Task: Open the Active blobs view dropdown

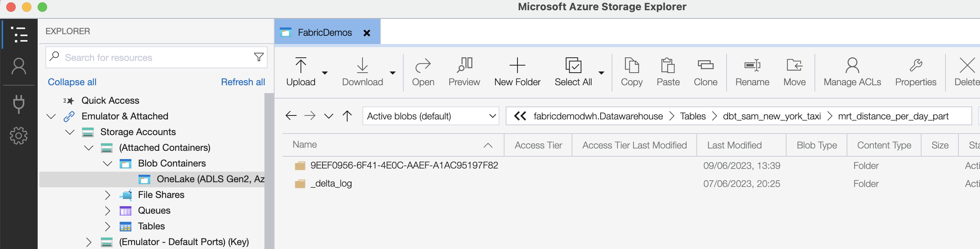Action: [x=431, y=116]
